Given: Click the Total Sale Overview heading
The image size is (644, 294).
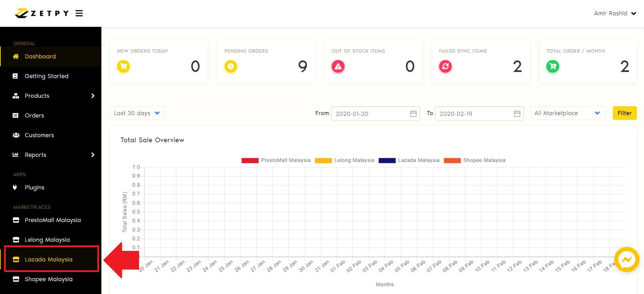Looking at the screenshot, I should click(152, 140).
